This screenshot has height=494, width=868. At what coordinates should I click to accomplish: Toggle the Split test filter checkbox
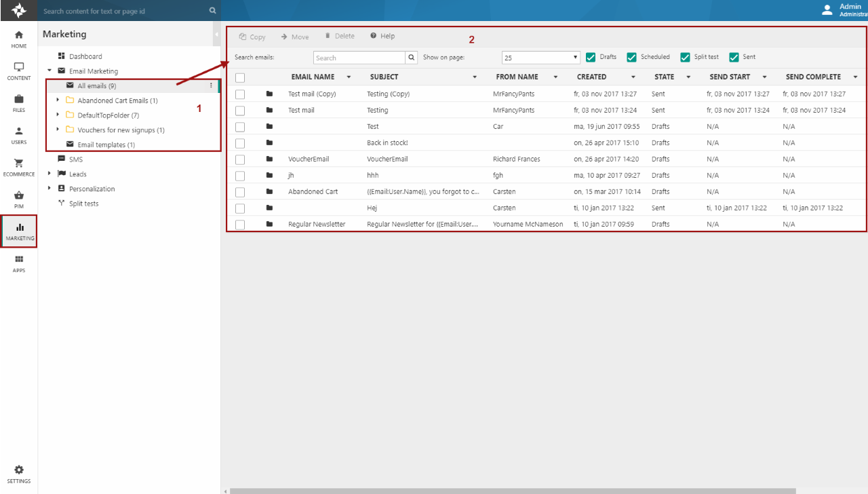685,58
